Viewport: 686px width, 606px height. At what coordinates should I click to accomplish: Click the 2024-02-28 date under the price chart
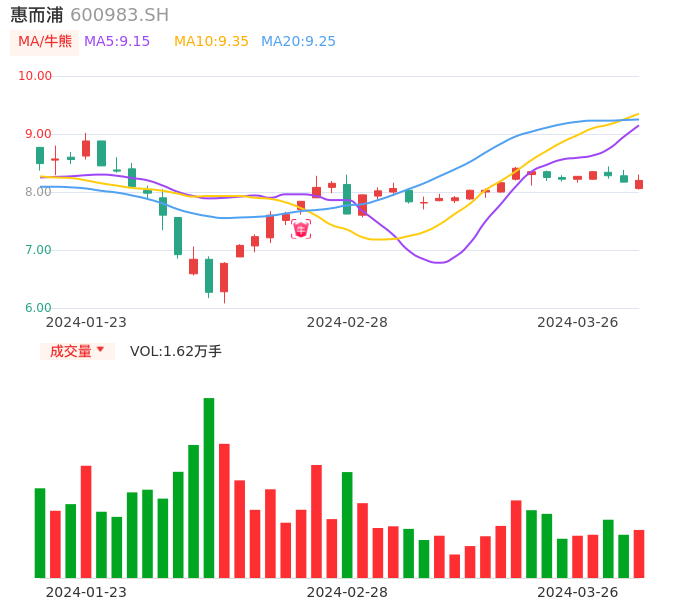click(347, 322)
